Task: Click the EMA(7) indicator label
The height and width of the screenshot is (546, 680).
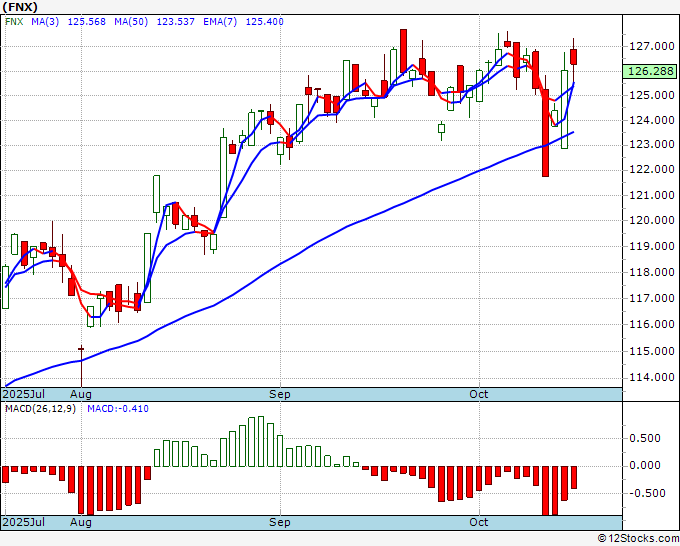Action: tap(220, 21)
